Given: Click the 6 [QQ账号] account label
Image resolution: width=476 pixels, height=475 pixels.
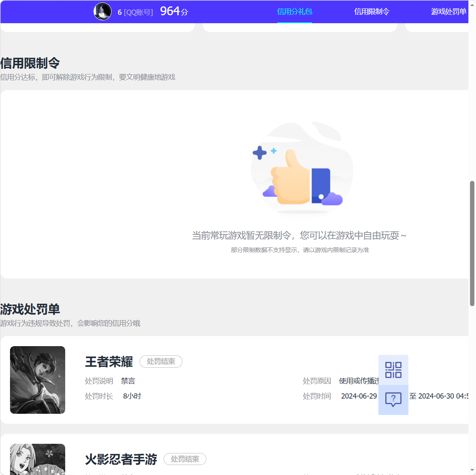Looking at the screenshot, I should pos(135,12).
